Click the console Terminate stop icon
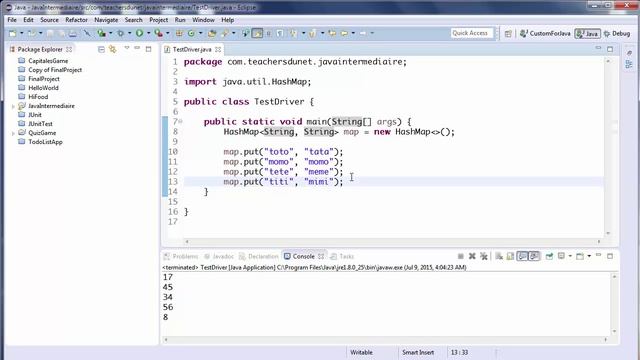The image size is (640, 360). pyautogui.click(x=460, y=256)
